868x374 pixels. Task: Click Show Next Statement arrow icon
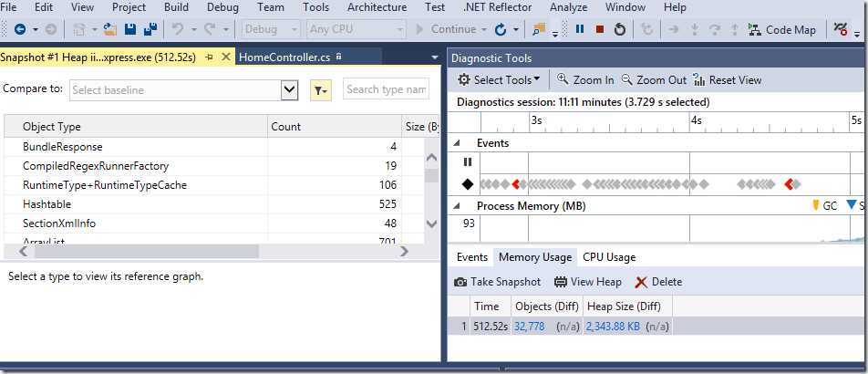[673, 29]
